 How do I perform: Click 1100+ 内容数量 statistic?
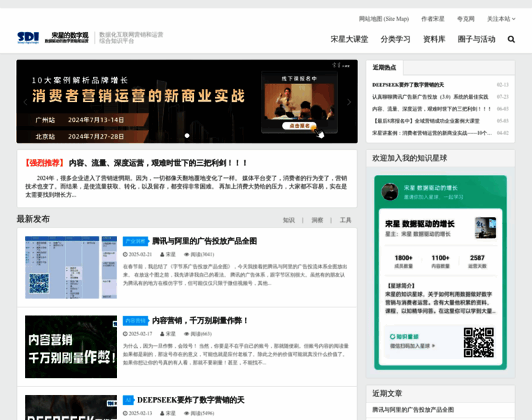[440, 262]
